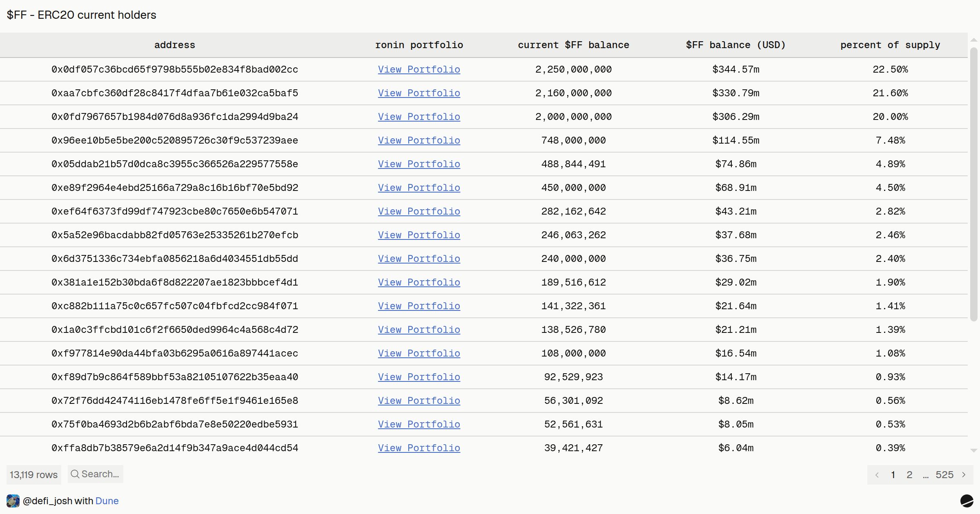This screenshot has width=980, height=514.
Task: View Portfolio for address 0x0fd79676...
Action: [x=419, y=117]
